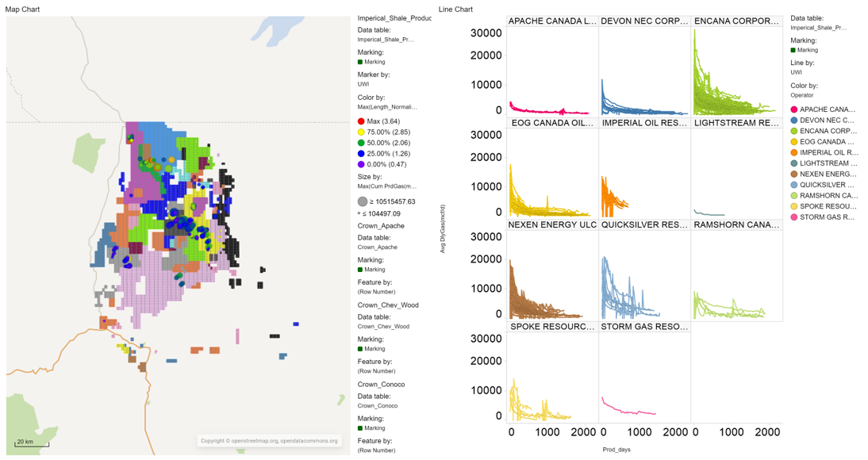This screenshot has height=460, width=868.
Task: Select the yellow 75.00% (2.85) legend entry
Action: click(384, 132)
